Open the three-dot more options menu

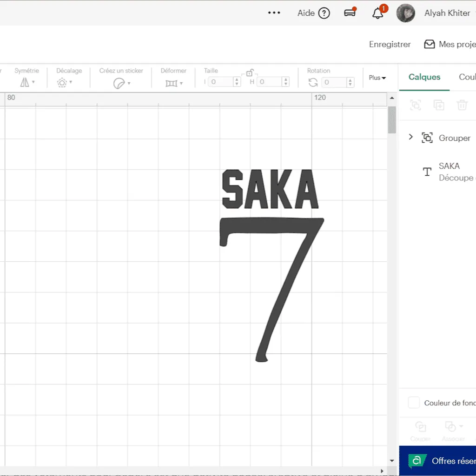pos(274,13)
